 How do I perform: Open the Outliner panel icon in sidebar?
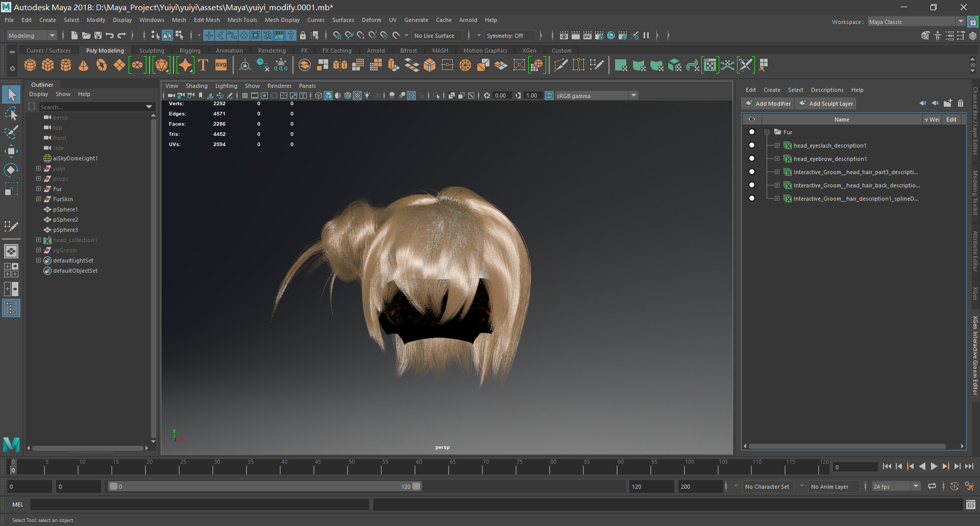11,308
